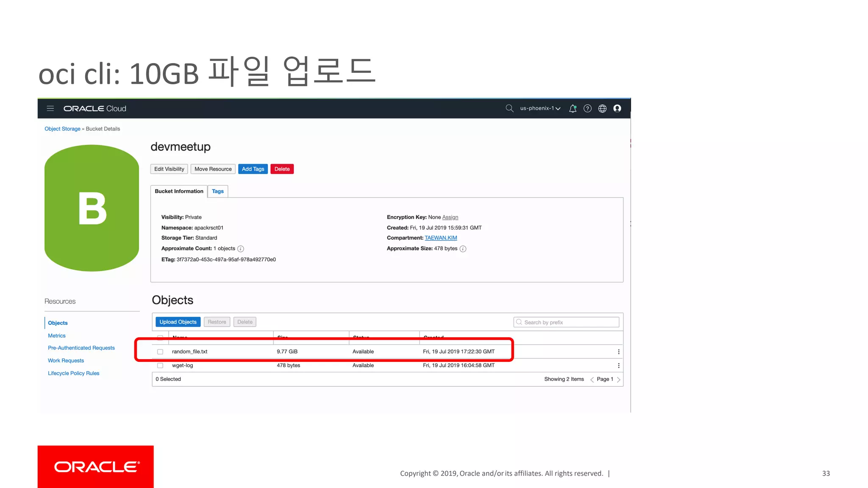Open the hamburger navigation menu
This screenshot has height=488, width=868.
point(50,108)
